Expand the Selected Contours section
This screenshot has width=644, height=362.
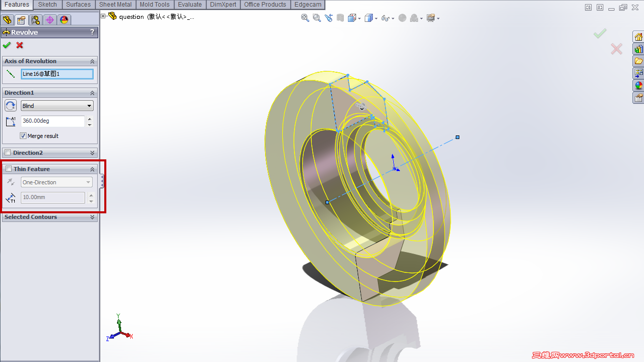93,217
